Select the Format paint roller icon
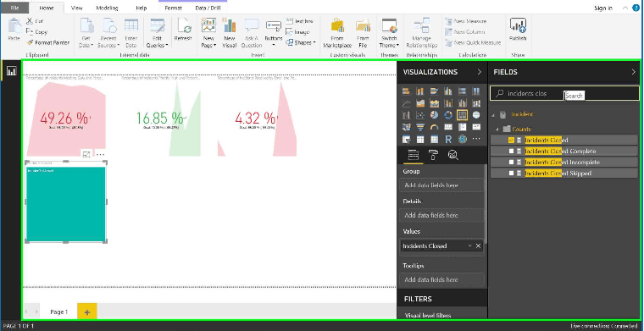The width and height of the screenshot is (644, 331). tap(433, 155)
